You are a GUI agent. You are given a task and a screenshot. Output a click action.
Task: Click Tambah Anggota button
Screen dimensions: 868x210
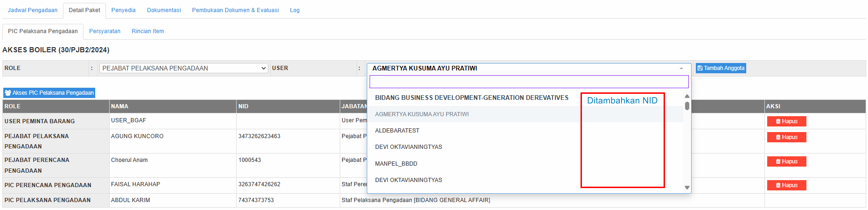click(x=721, y=68)
